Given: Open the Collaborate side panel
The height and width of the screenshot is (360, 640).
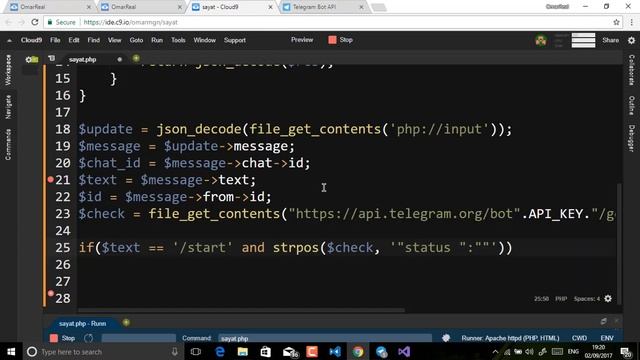Looking at the screenshot, I should [631, 70].
